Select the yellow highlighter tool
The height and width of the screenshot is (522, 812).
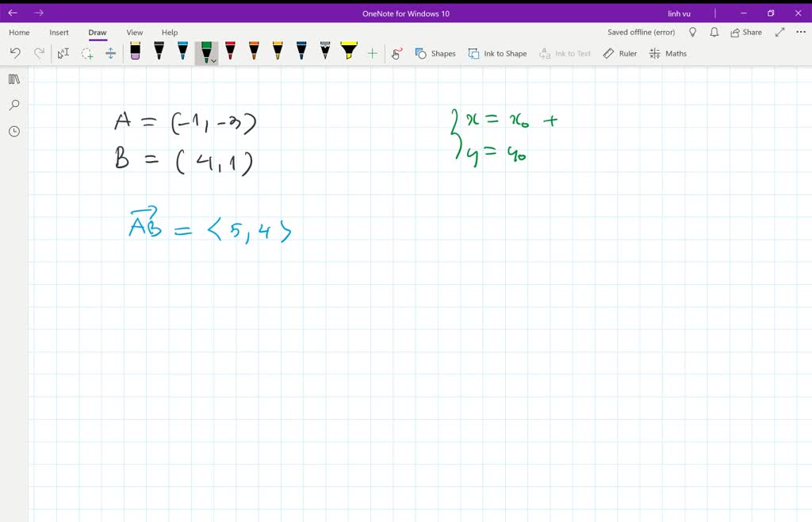tap(347, 52)
